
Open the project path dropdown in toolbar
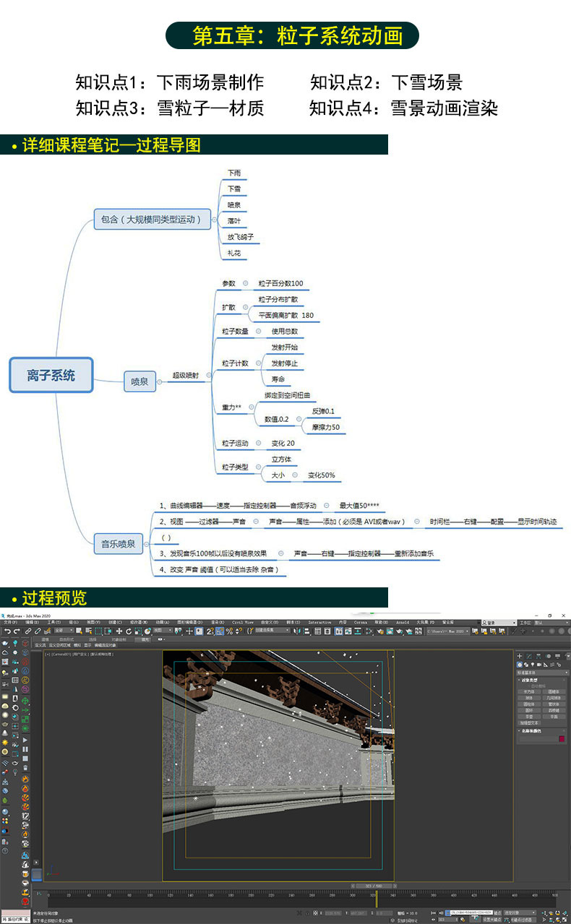[448, 631]
